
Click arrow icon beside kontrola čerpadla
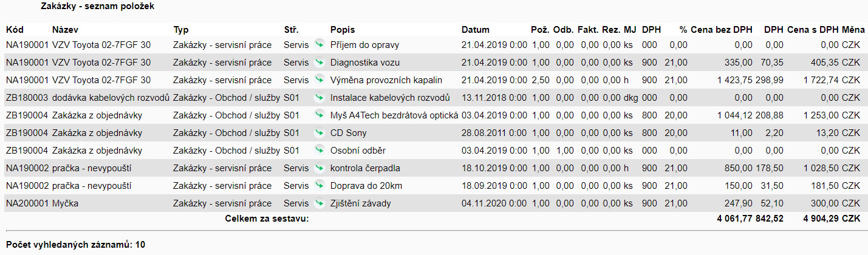point(320,168)
